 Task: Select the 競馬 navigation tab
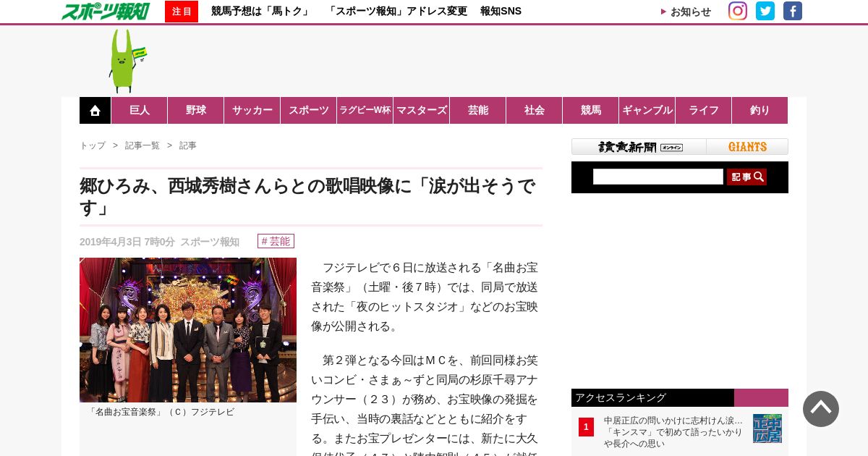tap(591, 110)
